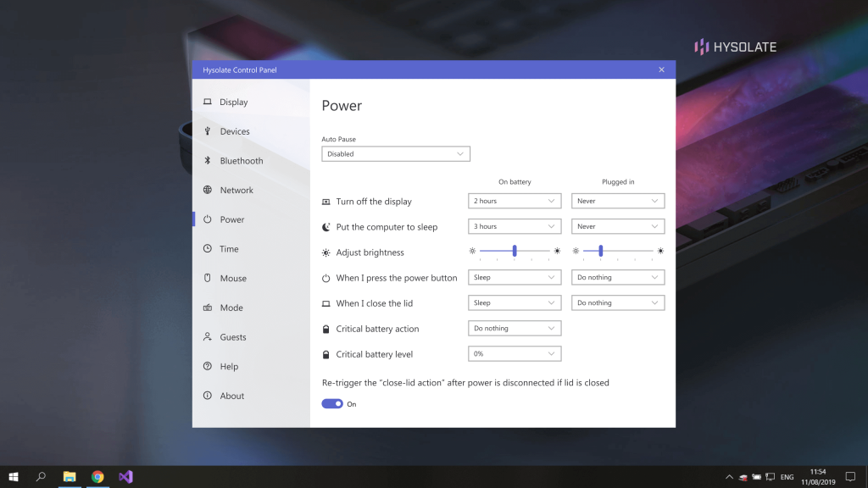
Task: Click the Time clock icon in sidebar
Action: click(208, 249)
